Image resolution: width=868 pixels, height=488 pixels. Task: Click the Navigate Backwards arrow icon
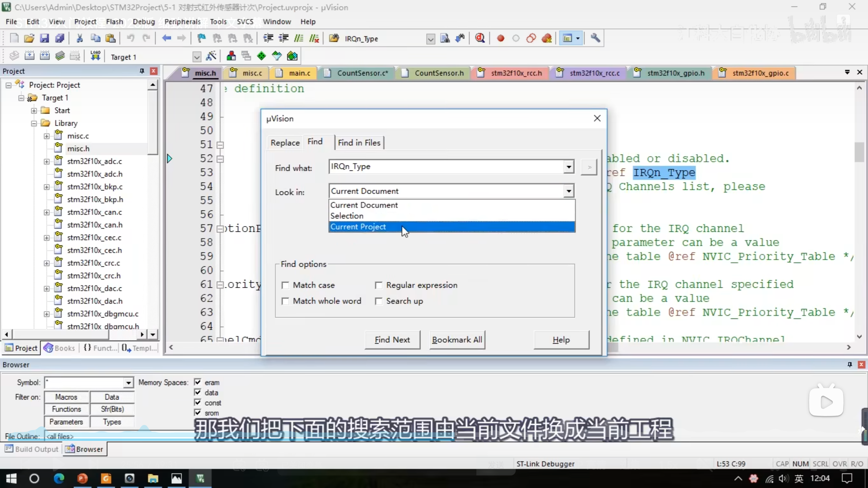pyautogui.click(x=166, y=38)
